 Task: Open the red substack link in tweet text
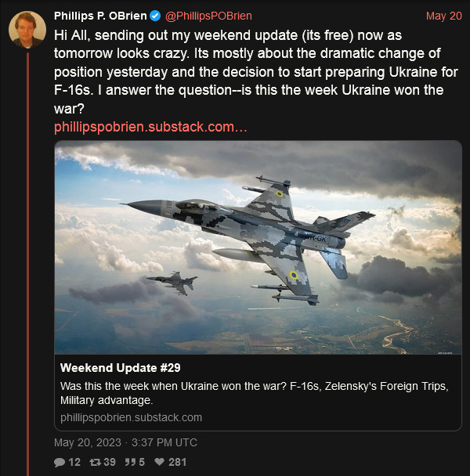click(x=150, y=126)
